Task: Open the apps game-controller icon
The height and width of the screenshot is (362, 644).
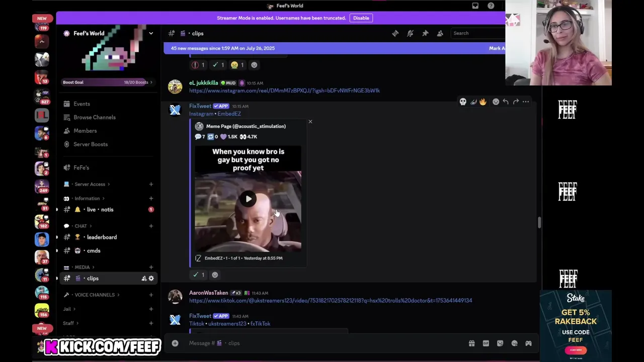Action: click(528, 343)
